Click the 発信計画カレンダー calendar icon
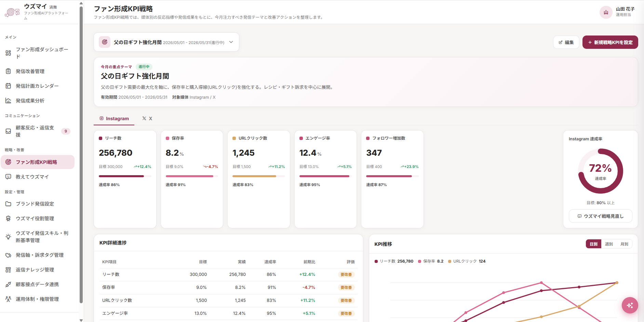Viewport: 644px width, 322px height. 8,86
